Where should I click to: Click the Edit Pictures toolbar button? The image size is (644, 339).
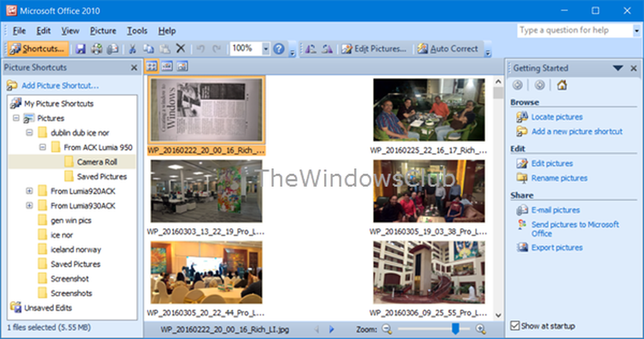(x=374, y=49)
